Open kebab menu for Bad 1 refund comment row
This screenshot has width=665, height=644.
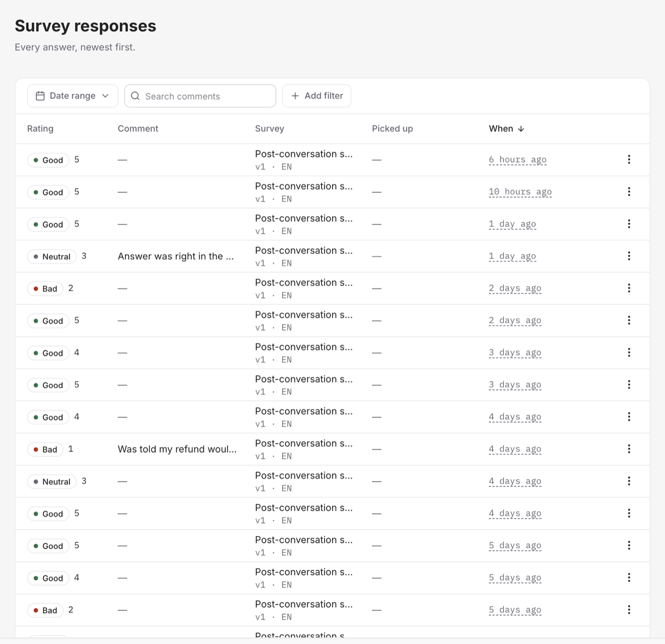tap(629, 449)
